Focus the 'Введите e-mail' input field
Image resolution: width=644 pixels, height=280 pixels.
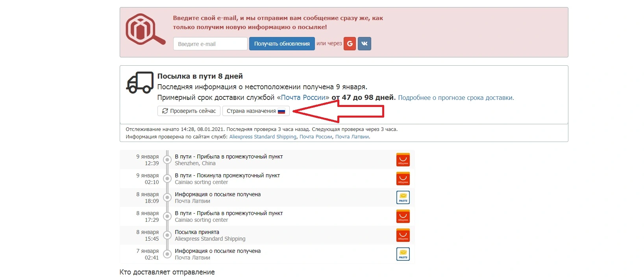(210, 44)
